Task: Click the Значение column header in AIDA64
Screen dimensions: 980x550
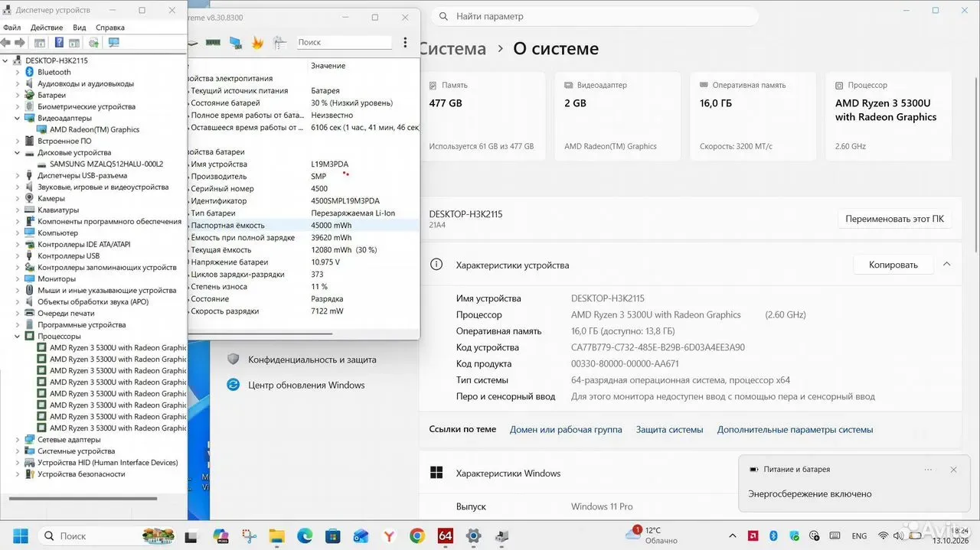Action: [328, 66]
